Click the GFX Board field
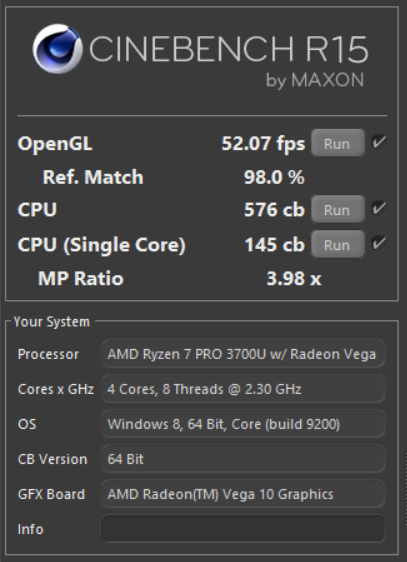This screenshot has width=407, height=562. 243,494
